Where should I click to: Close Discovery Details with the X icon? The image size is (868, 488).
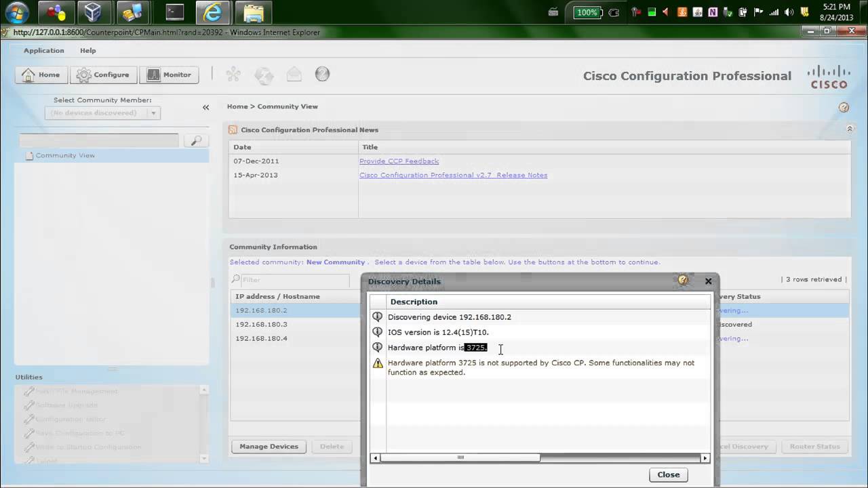(x=708, y=281)
